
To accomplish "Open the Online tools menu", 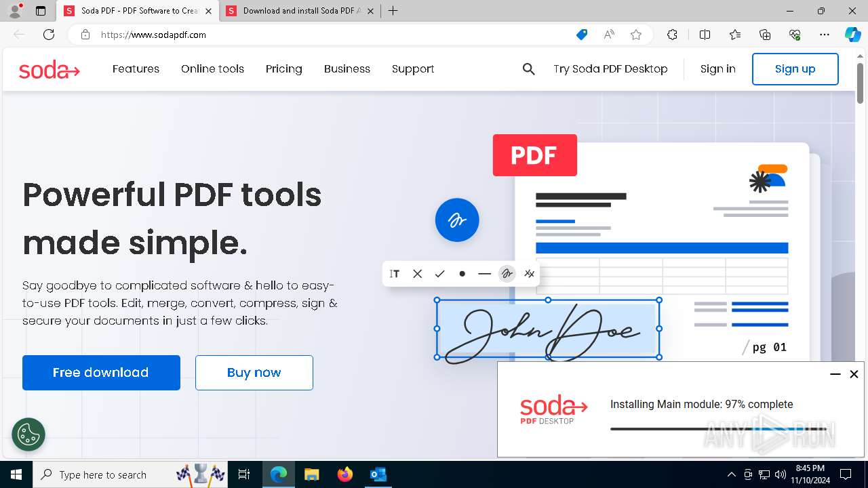I will coord(212,69).
